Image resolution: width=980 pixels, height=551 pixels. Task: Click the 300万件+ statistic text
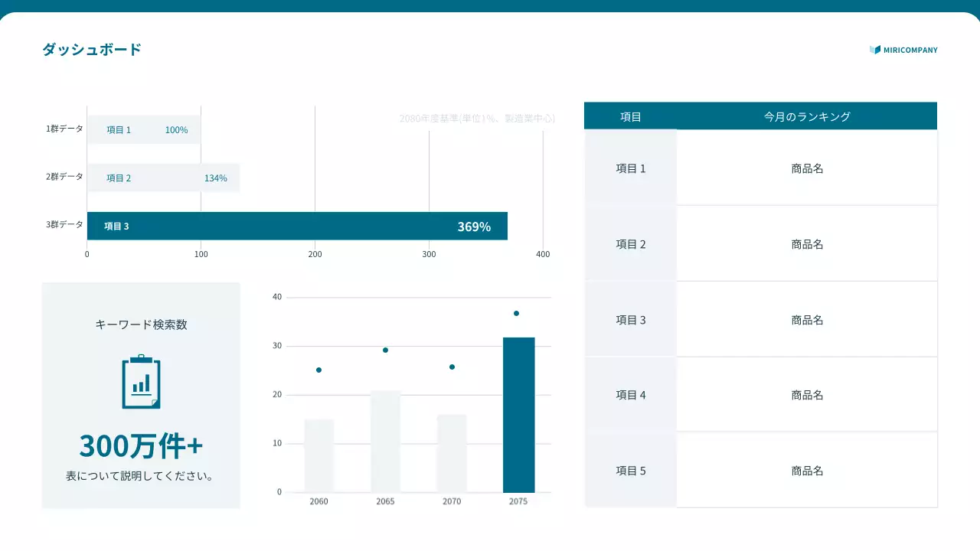click(141, 445)
